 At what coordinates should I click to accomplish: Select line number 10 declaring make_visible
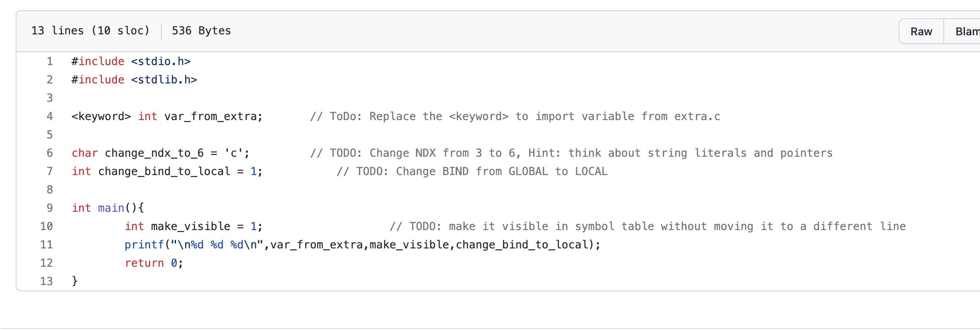coord(46,226)
